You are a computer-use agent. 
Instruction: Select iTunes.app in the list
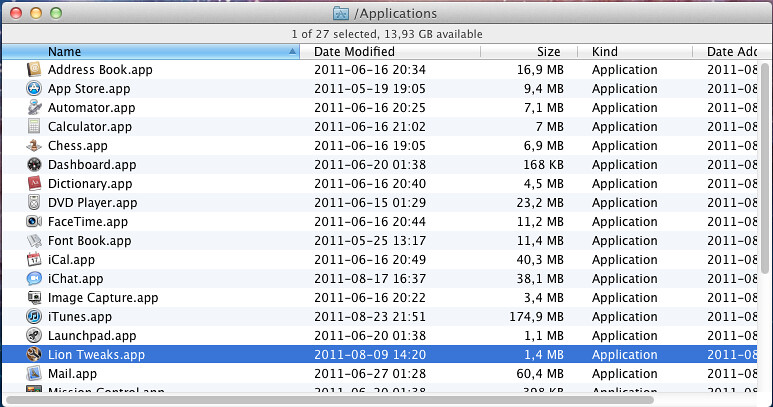click(x=79, y=317)
